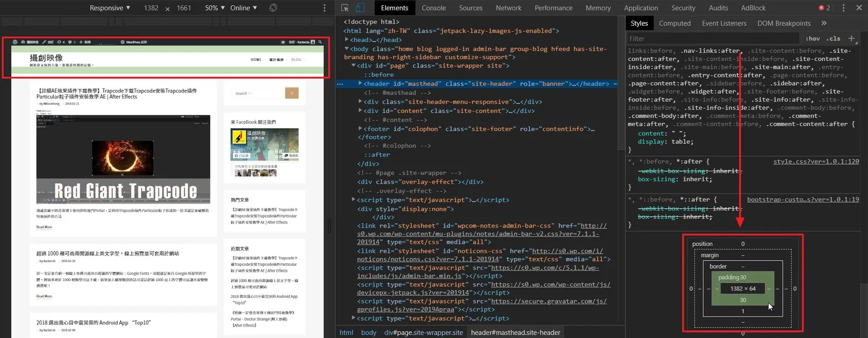Expand the footer#colophon node
The width and height of the screenshot is (868, 338).
[x=360, y=129]
